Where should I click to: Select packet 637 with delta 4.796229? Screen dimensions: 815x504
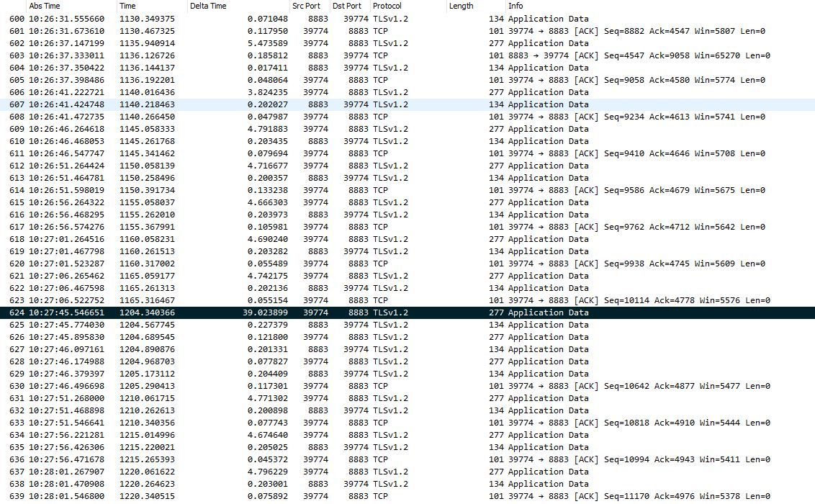[407, 472]
